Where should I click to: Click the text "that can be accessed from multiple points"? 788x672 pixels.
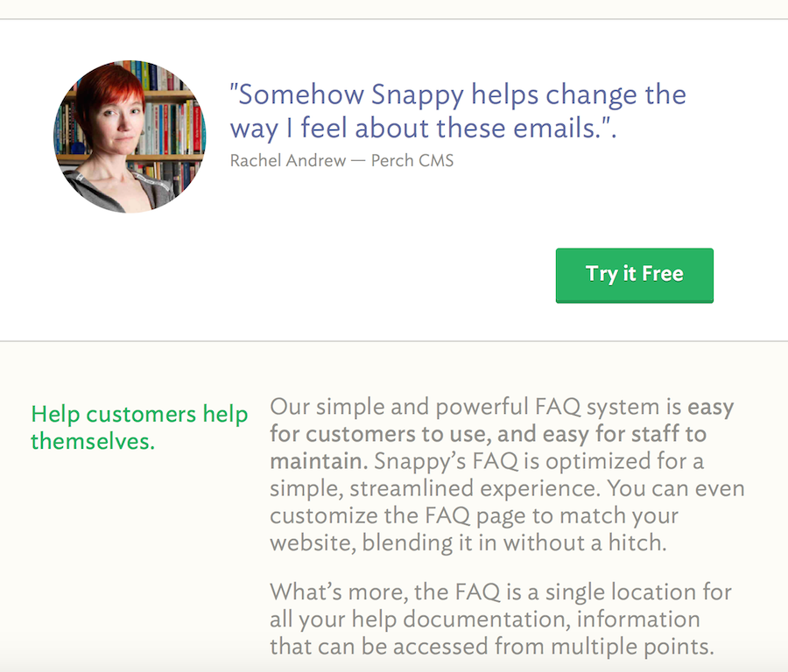tap(491, 647)
